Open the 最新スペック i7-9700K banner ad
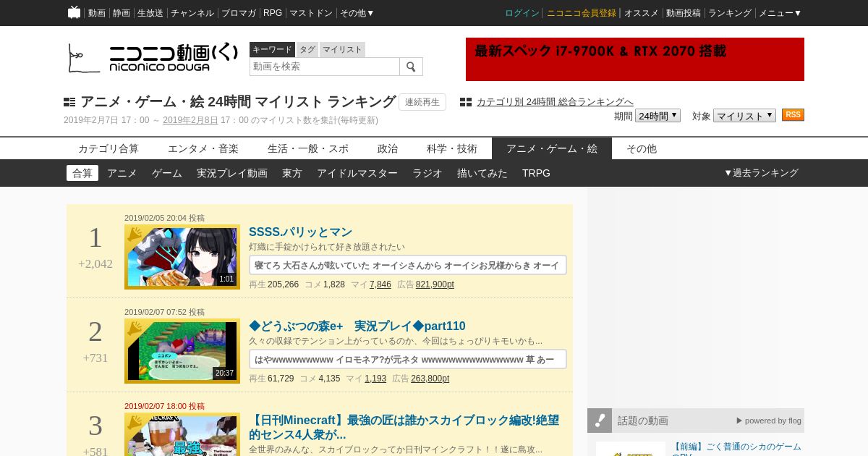868x456 pixels. (x=635, y=59)
